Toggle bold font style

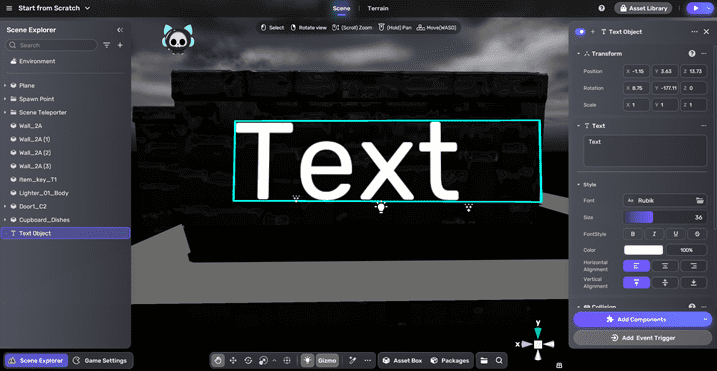(x=633, y=234)
